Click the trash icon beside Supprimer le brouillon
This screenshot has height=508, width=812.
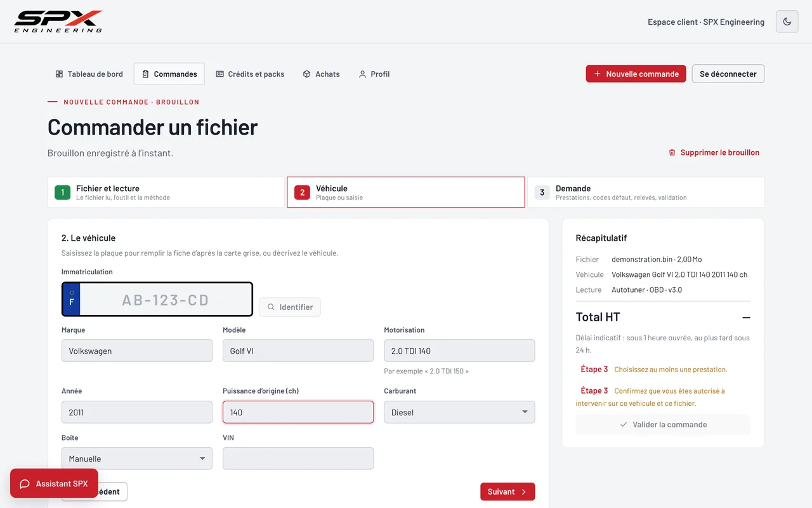point(672,152)
